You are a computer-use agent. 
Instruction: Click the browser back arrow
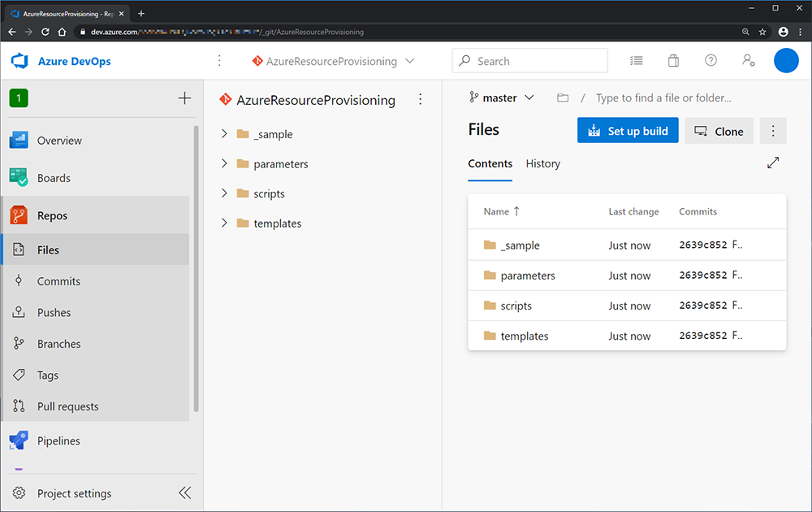12,32
